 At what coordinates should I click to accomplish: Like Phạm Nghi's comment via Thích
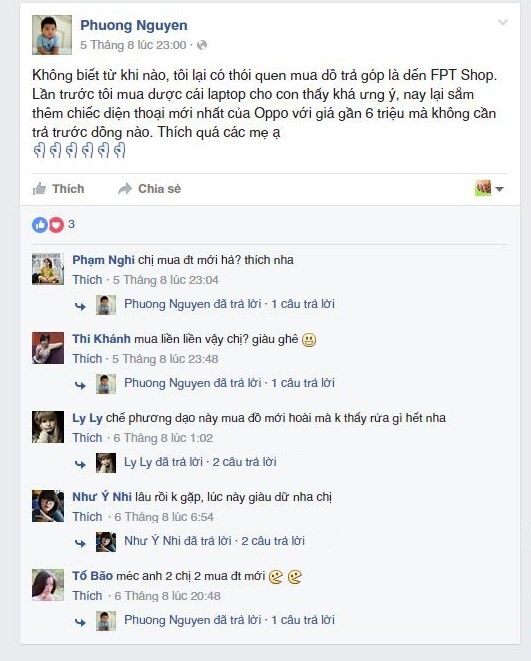87,280
